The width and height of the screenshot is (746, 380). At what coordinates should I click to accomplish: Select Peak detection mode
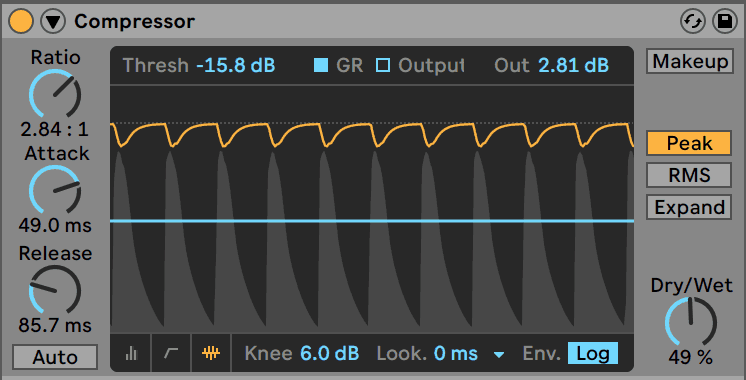[688, 143]
